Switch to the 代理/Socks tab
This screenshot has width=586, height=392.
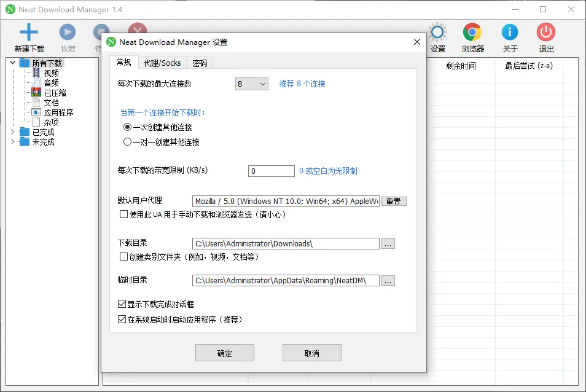[x=162, y=63]
